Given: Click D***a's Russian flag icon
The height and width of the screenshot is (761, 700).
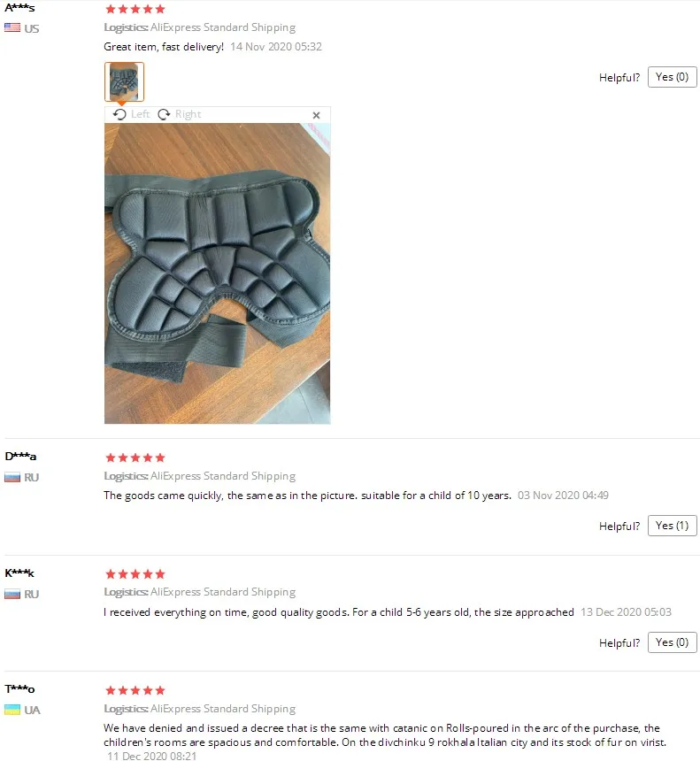Looking at the screenshot, I should 12,477.
